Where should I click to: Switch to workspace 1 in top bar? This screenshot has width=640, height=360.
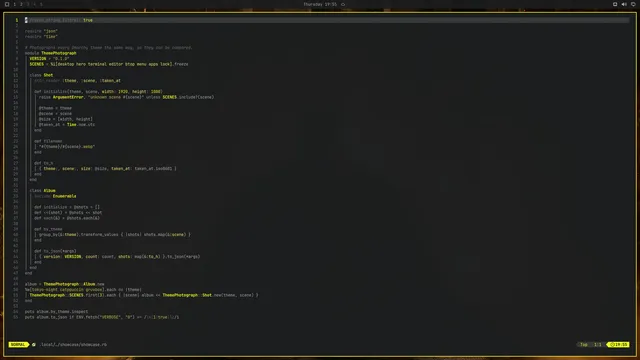click(x=15, y=4)
